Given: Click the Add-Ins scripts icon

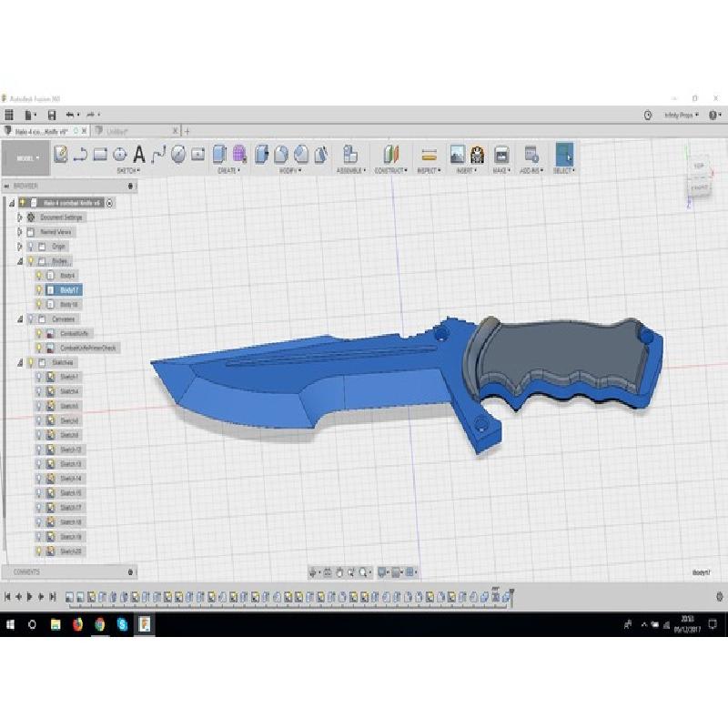Looking at the screenshot, I should pyautogui.click(x=531, y=154).
